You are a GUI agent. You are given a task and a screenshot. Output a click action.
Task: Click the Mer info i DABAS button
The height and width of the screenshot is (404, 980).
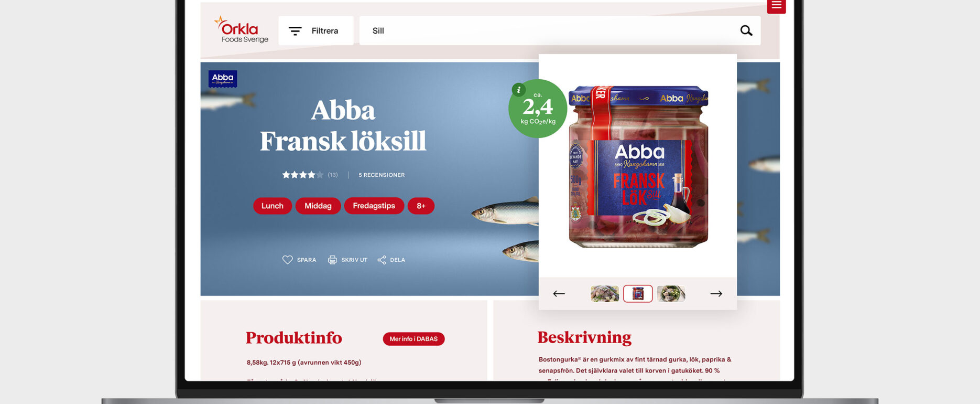413,339
